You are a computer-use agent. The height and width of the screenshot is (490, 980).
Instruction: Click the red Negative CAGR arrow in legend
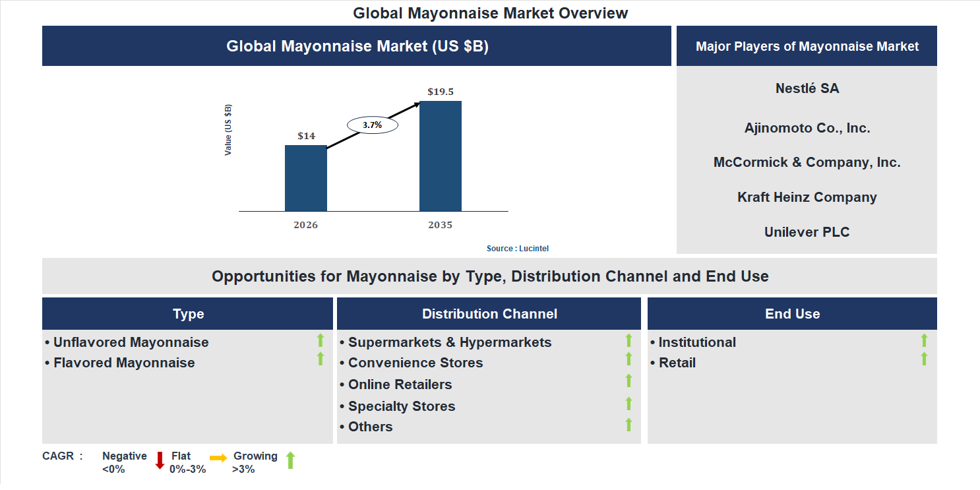(159, 460)
